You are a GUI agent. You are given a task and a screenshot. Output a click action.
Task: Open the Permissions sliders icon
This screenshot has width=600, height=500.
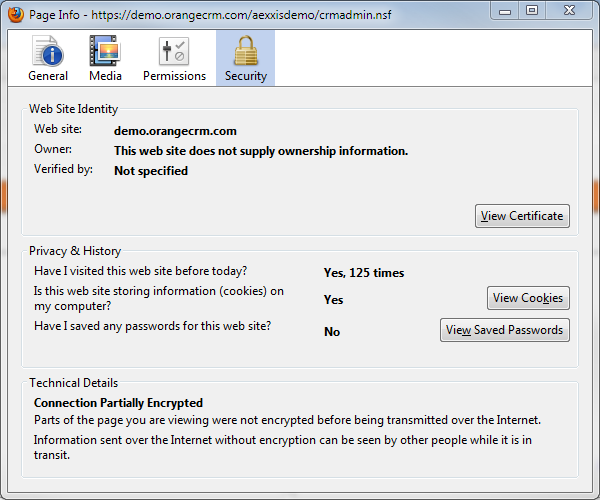(x=174, y=51)
